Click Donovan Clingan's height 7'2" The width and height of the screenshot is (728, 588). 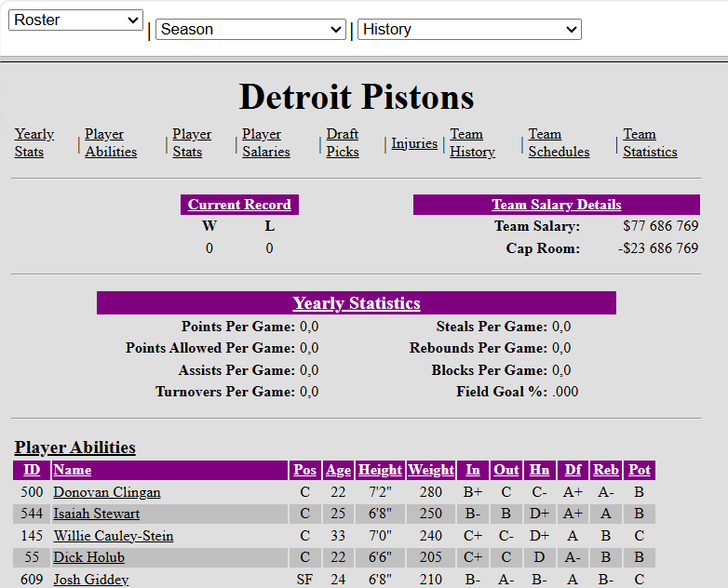[x=380, y=492]
